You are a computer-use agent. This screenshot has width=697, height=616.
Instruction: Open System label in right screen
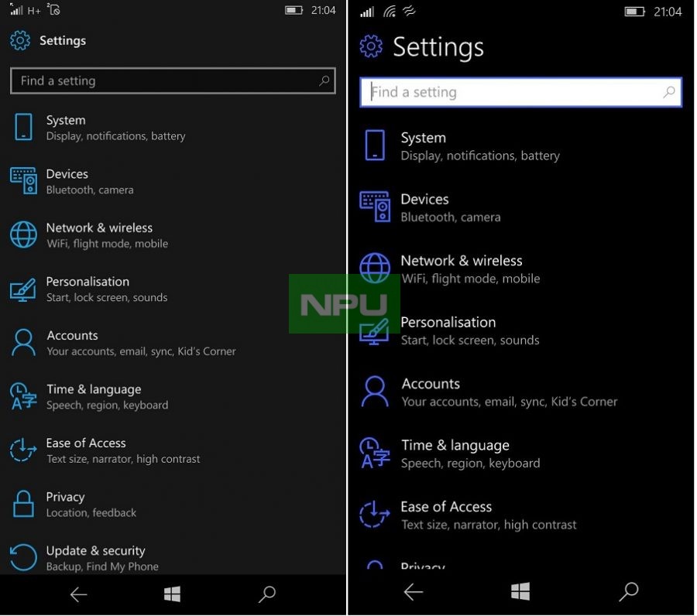[x=423, y=138]
